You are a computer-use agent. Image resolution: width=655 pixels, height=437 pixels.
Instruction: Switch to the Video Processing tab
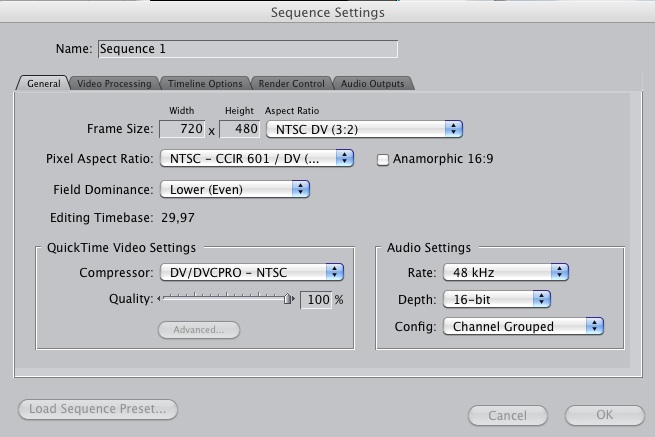(114, 84)
